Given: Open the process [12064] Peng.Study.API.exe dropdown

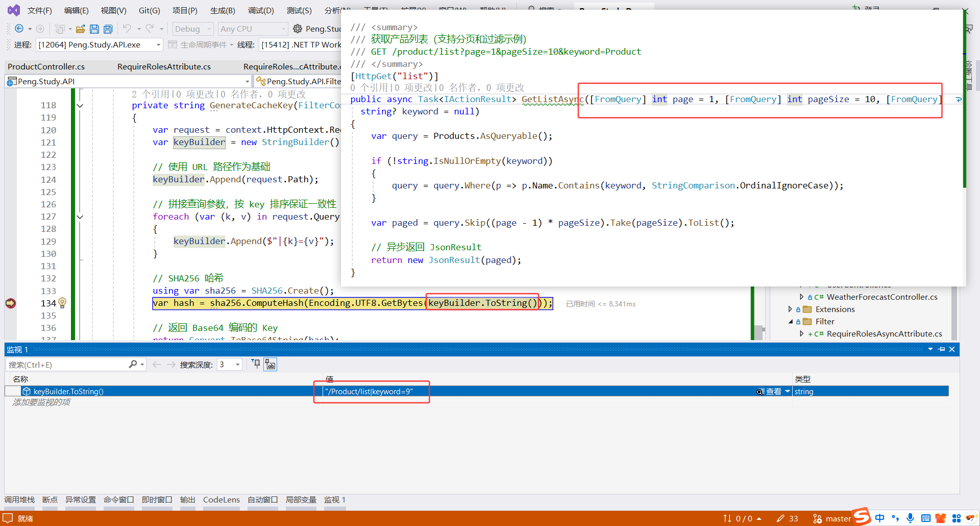Looking at the screenshot, I should pyautogui.click(x=99, y=45).
